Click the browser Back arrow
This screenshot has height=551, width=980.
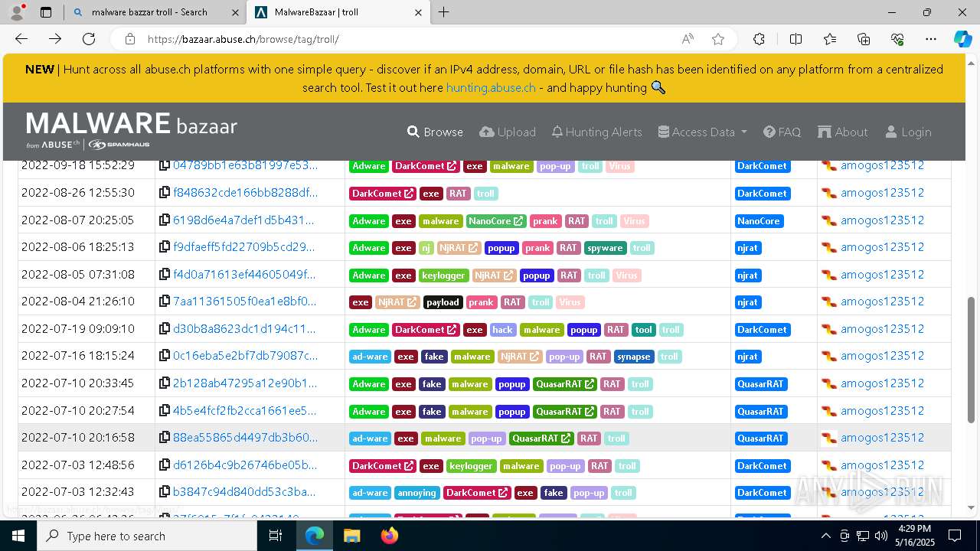[21, 39]
